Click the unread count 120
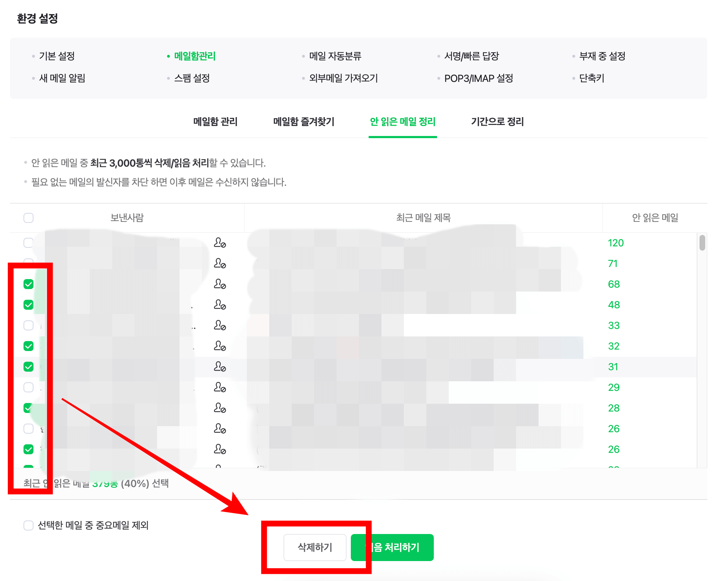728x581 pixels. [x=616, y=243]
